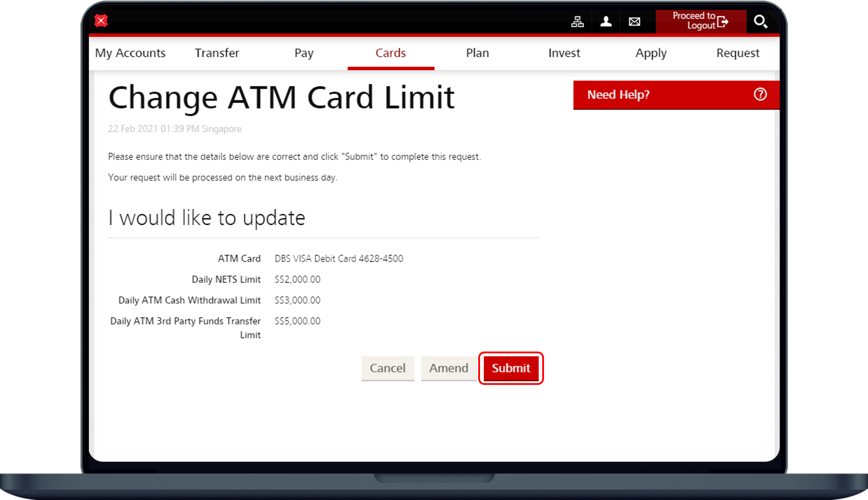Select the Cards tab
The height and width of the screenshot is (500, 868).
click(x=391, y=53)
